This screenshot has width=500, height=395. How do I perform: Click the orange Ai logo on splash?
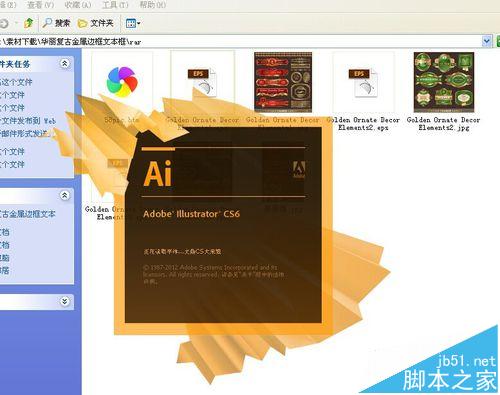pyautogui.click(x=158, y=173)
